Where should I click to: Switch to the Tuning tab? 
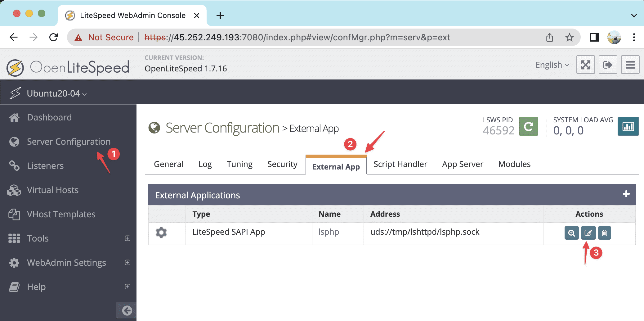point(239,164)
